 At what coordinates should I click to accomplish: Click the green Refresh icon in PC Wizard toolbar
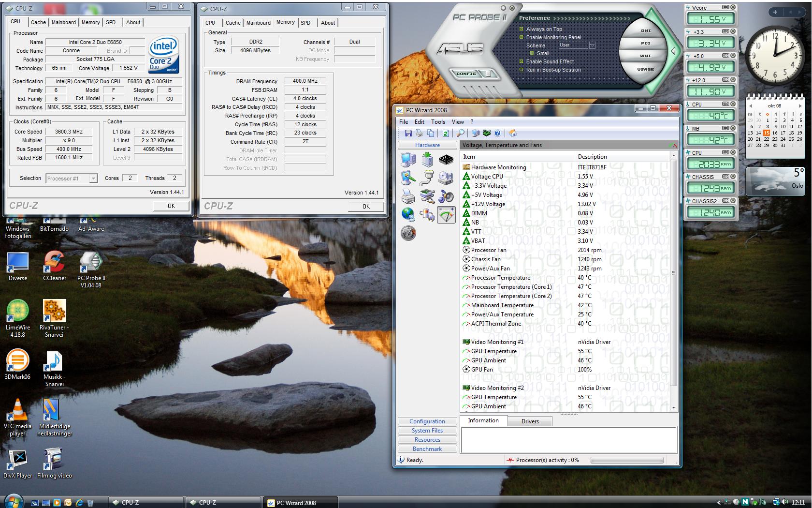(x=446, y=133)
